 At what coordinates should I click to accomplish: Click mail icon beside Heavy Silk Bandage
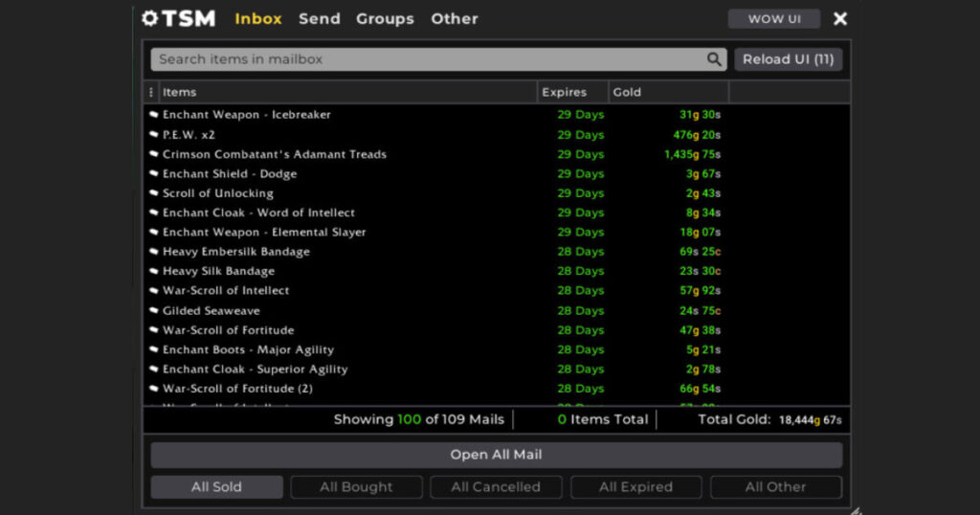click(x=153, y=272)
